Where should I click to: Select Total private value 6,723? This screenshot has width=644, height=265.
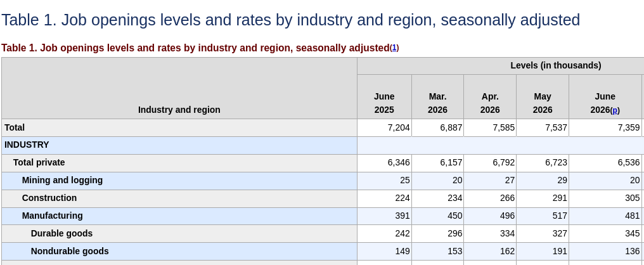point(557,163)
